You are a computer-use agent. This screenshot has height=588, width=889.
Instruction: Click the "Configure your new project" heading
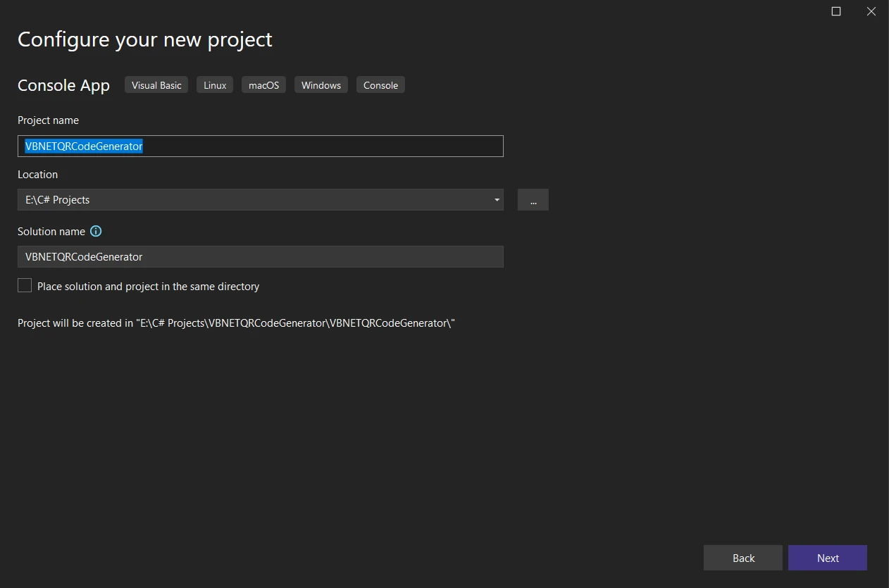click(x=144, y=39)
